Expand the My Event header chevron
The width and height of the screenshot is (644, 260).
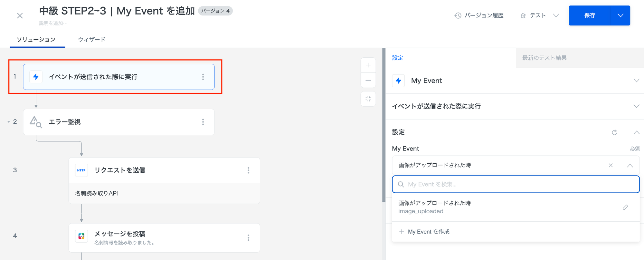[x=636, y=81]
